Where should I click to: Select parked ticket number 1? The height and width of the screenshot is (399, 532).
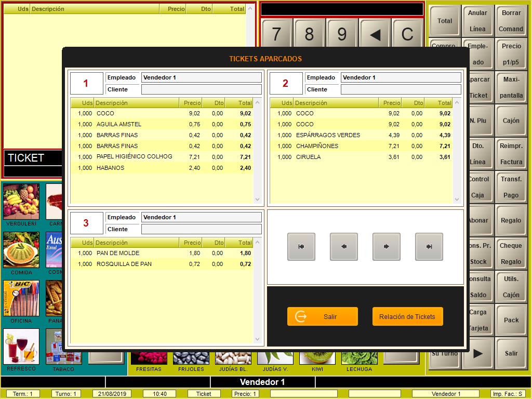tap(86, 84)
